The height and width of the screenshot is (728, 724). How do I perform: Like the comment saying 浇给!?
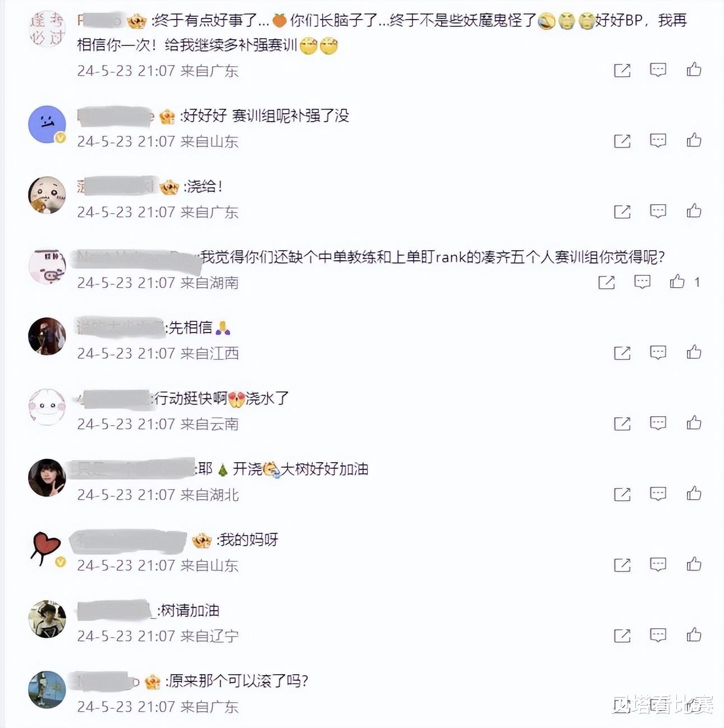[x=694, y=211]
